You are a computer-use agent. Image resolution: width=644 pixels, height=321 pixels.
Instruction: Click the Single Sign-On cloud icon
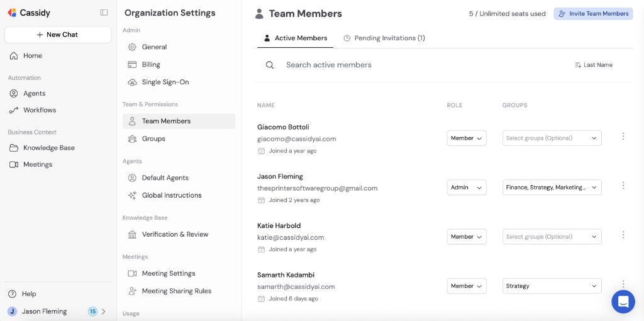[132, 82]
